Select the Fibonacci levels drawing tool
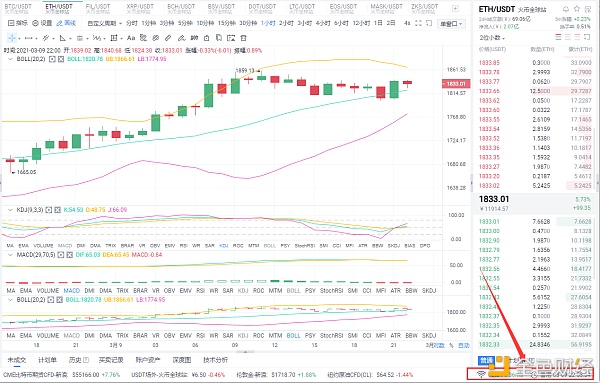Viewport: 600px width, 383px height. click(x=80, y=38)
